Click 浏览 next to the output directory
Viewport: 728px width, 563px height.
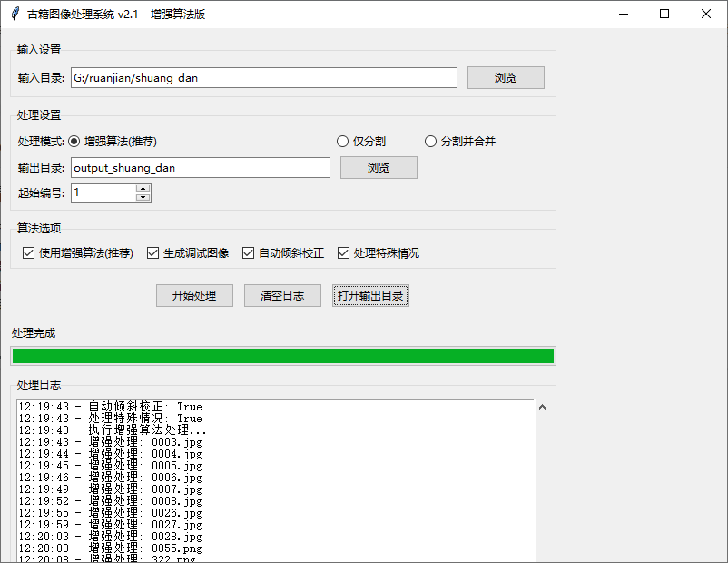379,167
